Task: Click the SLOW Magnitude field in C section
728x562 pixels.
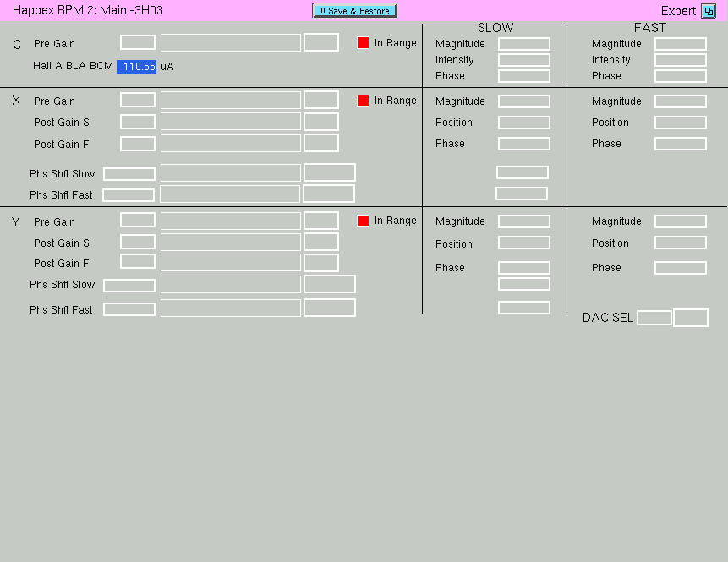Action: [524, 44]
